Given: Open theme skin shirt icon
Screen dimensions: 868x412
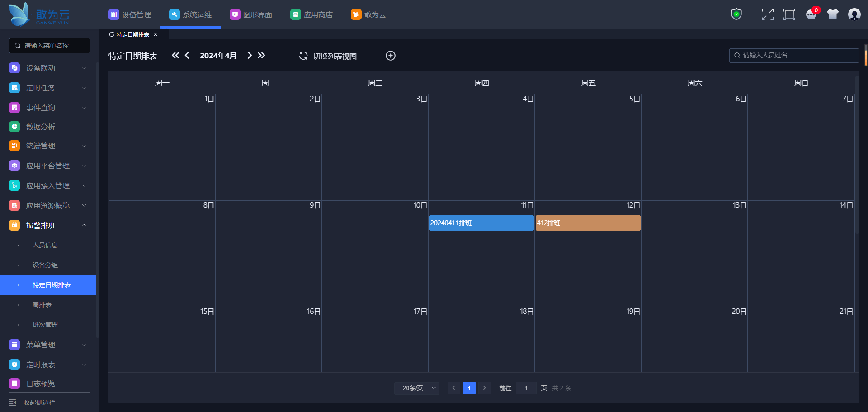Looking at the screenshot, I should pos(833,14).
